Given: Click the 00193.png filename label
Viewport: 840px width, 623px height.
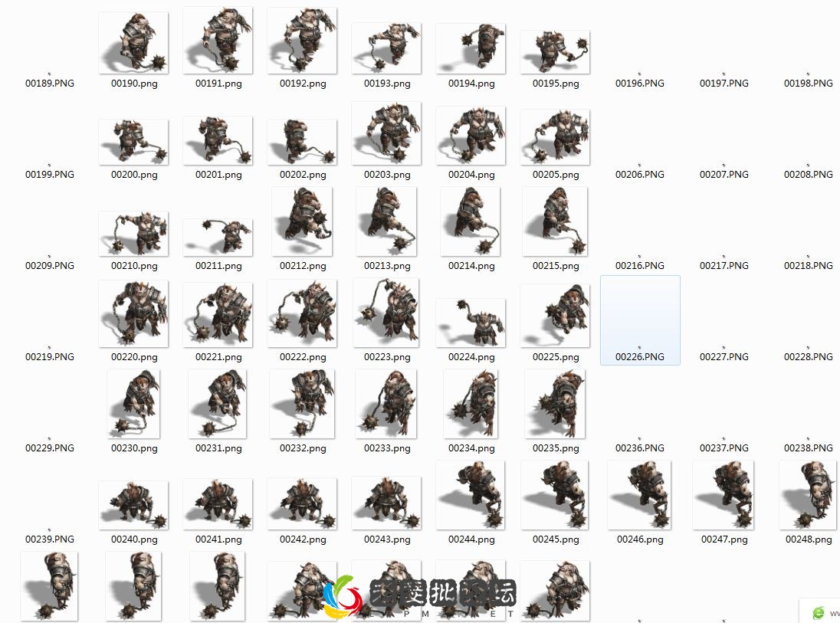Looking at the screenshot, I should [x=386, y=83].
